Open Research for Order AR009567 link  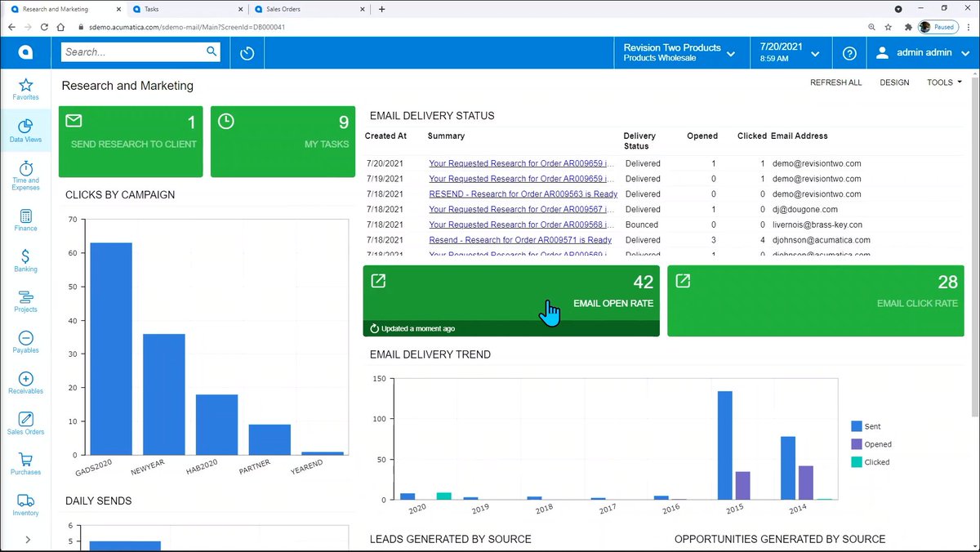coord(522,209)
